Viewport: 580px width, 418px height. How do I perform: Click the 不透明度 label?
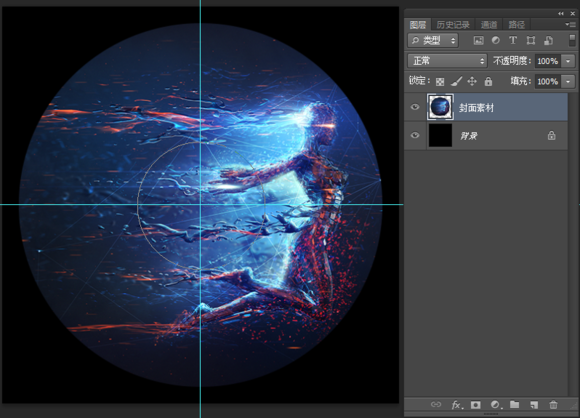click(x=512, y=61)
